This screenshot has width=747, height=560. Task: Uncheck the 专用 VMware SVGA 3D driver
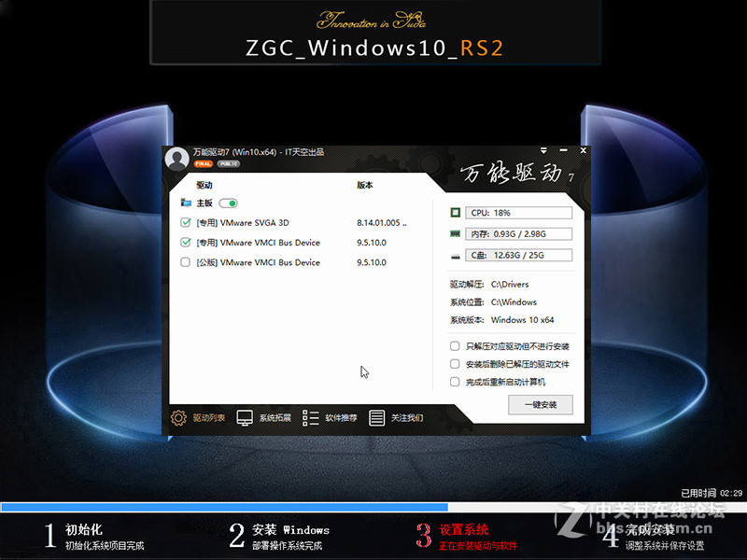pyautogui.click(x=186, y=223)
